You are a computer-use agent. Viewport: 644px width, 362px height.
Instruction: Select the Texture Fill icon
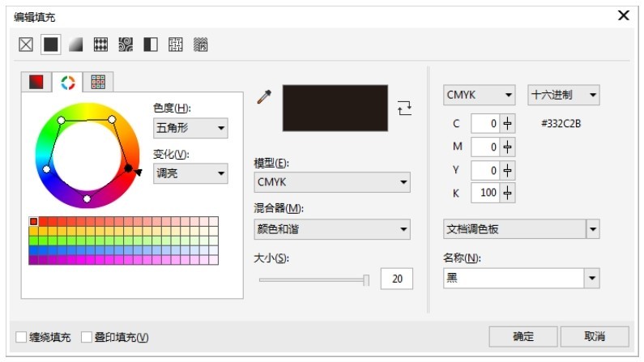[x=175, y=45]
